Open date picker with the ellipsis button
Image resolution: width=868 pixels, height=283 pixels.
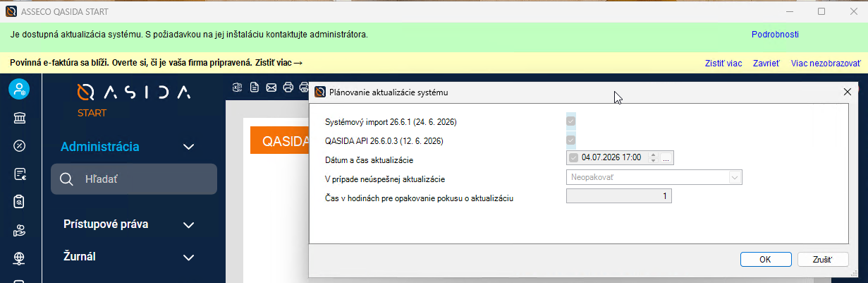point(666,158)
